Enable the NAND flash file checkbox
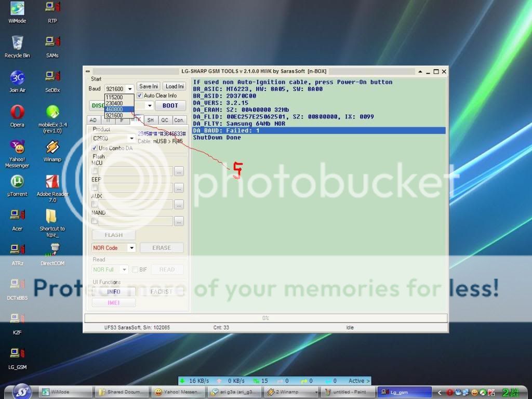This screenshot has width=532, height=399. [95, 221]
